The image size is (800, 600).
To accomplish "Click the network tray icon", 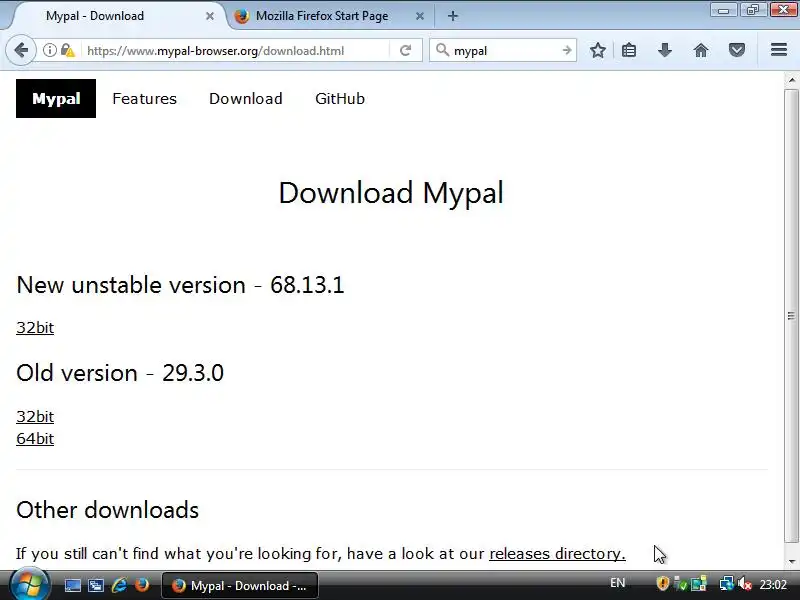I will click(x=726, y=583).
